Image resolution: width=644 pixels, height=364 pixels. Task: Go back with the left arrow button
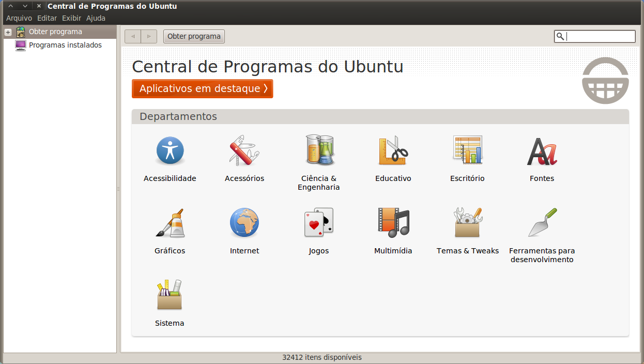tap(133, 36)
